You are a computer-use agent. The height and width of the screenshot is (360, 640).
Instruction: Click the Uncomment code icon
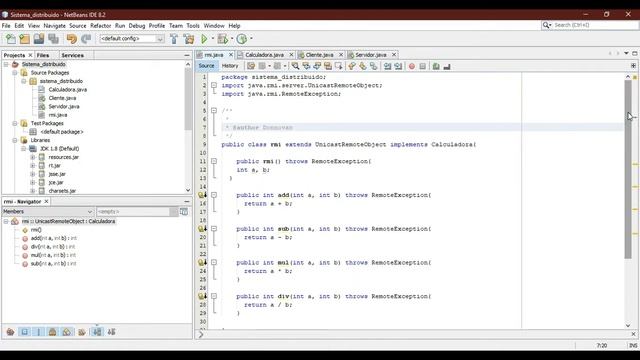coord(447,66)
